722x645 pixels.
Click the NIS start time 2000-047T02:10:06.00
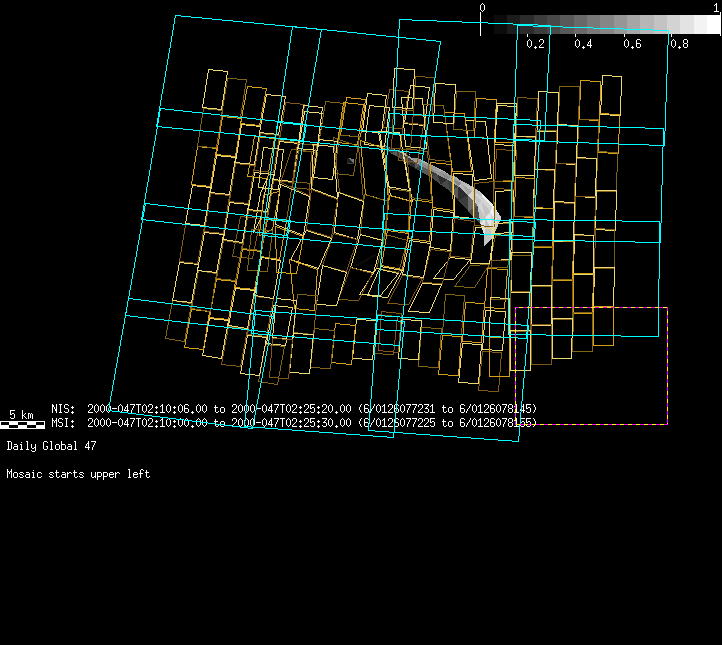tap(148, 409)
